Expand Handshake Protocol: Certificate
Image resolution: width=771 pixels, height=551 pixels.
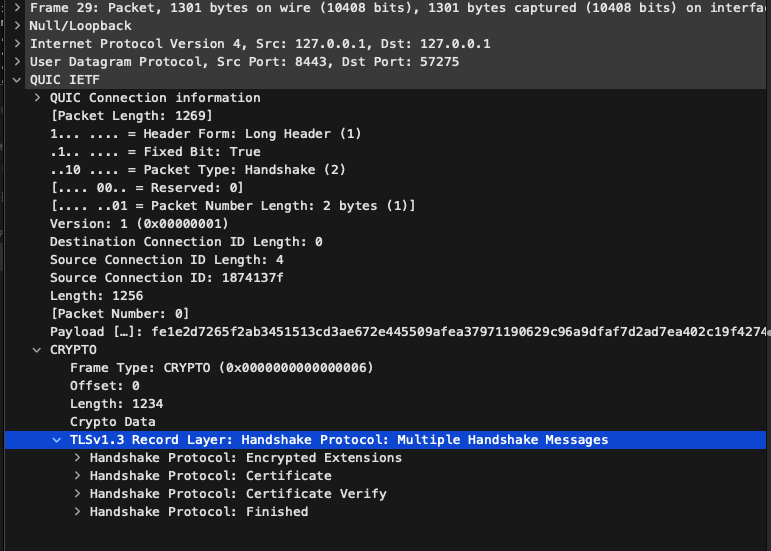click(x=77, y=476)
